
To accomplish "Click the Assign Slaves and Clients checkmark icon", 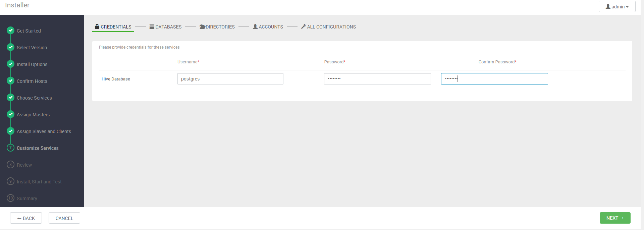I will [10, 131].
